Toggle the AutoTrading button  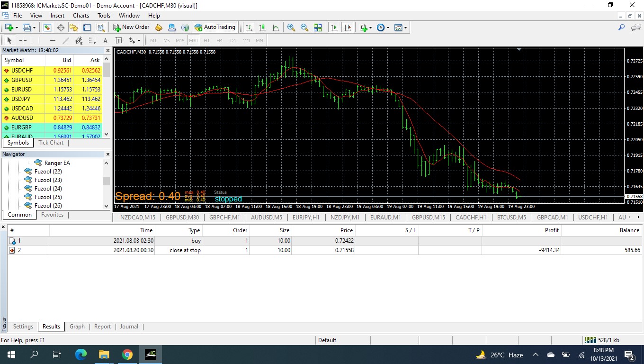coord(215,27)
